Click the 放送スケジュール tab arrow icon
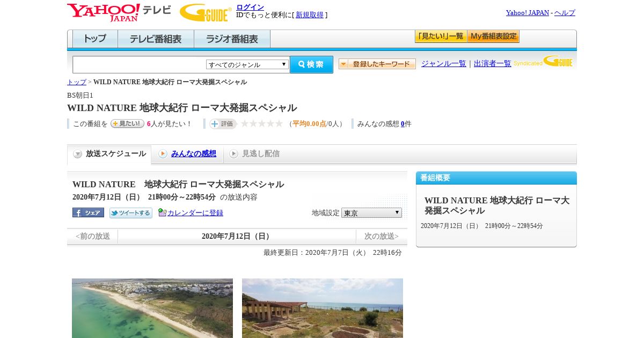Viewport: 644px width, 338px height. click(78, 154)
